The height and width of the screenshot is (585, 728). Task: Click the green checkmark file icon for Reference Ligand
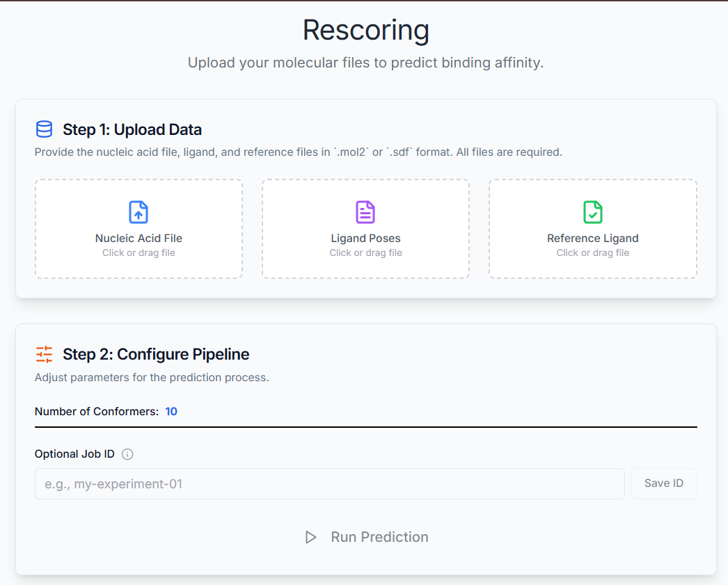(x=592, y=212)
